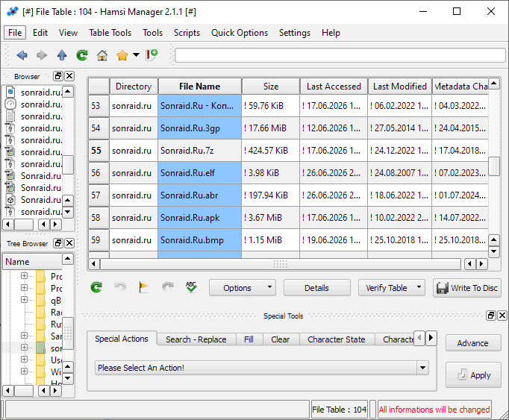Expand the tree node next to qB

(x=24, y=299)
